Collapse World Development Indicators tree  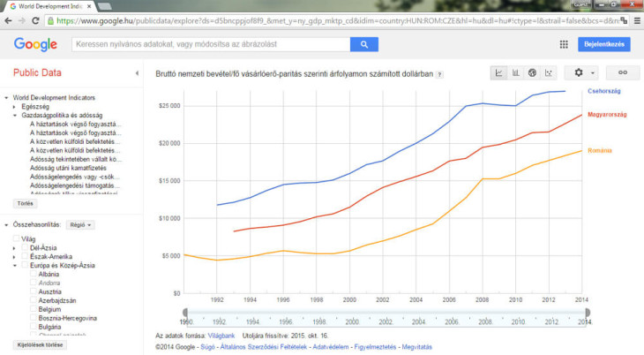(x=6, y=98)
